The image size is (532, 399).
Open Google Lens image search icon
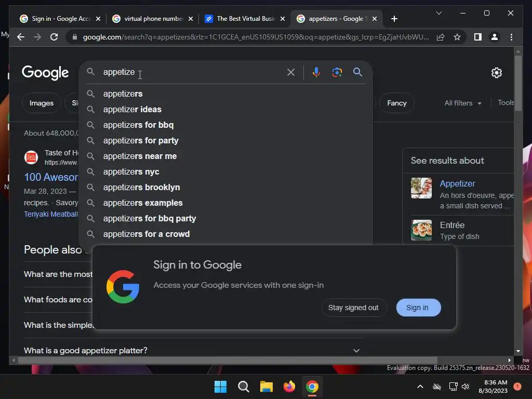[337, 72]
